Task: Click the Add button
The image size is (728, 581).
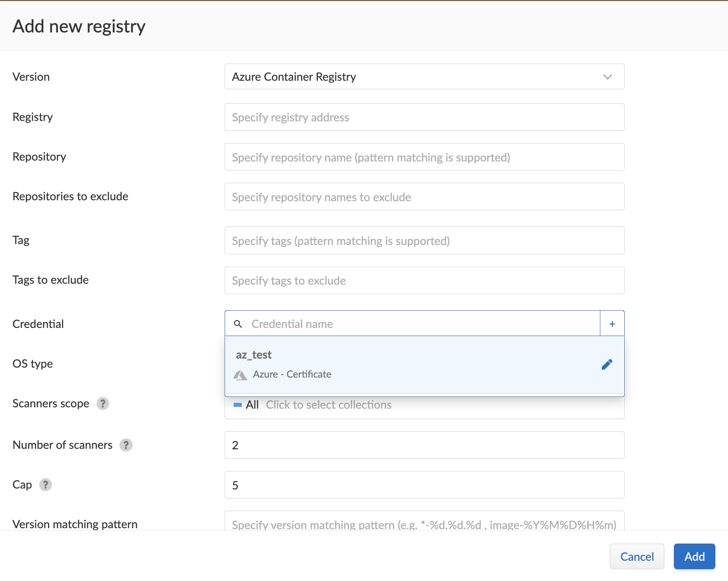Action: click(695, 557)
